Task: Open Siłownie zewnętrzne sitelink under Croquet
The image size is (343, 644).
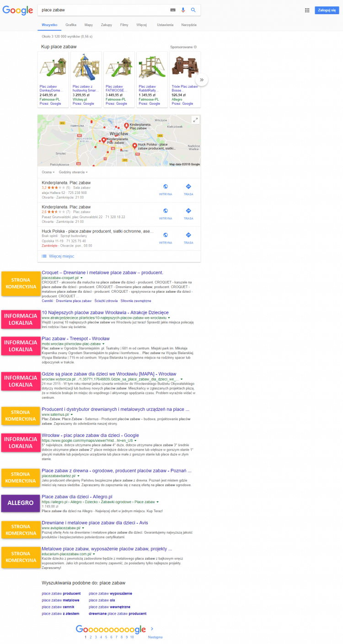Action: coord(136,301)
